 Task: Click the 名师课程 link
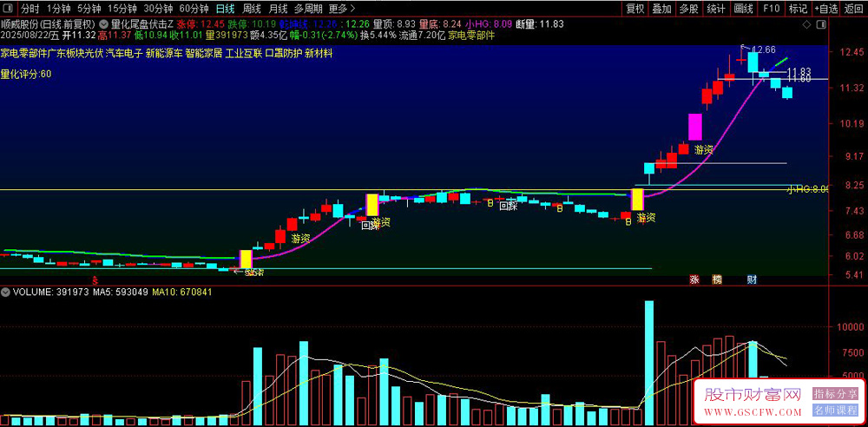tap(833, 411)
